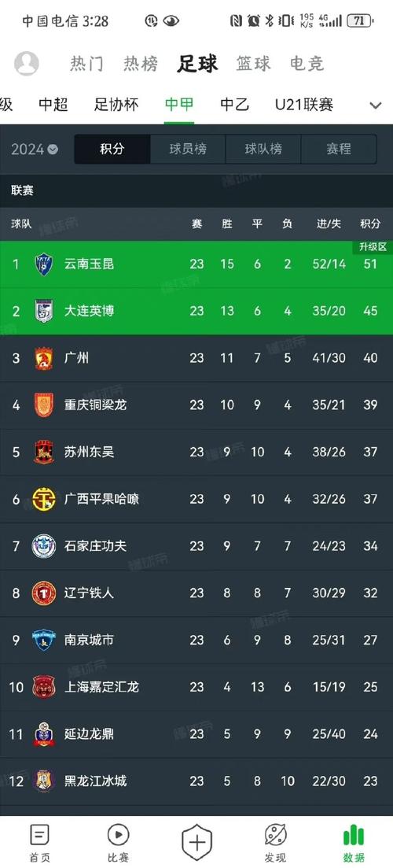Tap the 首页 home icon
This screenshot has width=393, height=868.
(39, 835)
